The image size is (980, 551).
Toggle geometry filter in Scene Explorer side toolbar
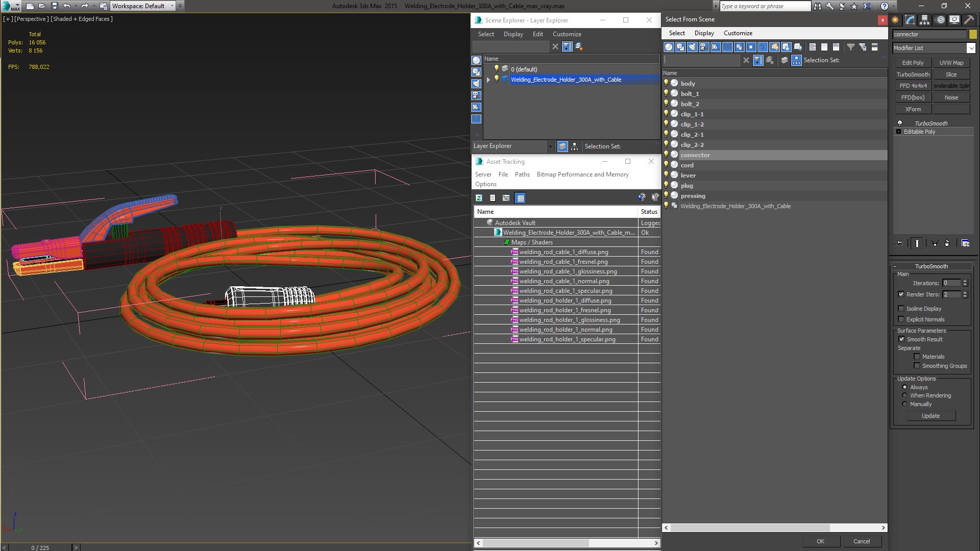pos(476,60)
